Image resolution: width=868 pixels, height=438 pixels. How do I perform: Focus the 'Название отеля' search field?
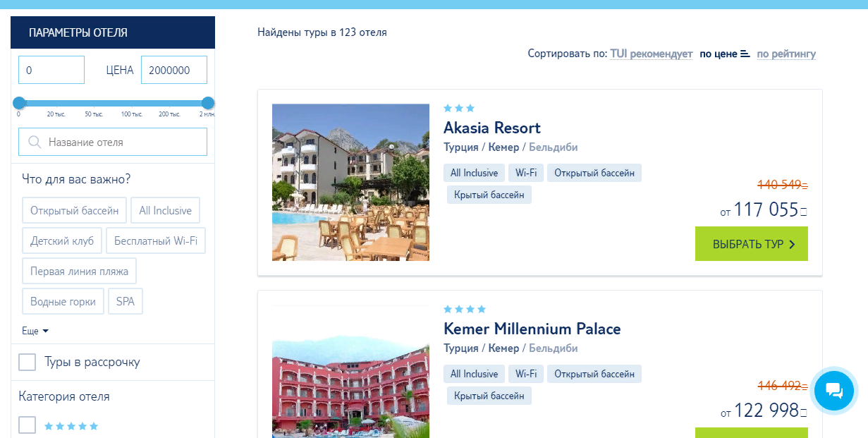click(x=113, y=142)
